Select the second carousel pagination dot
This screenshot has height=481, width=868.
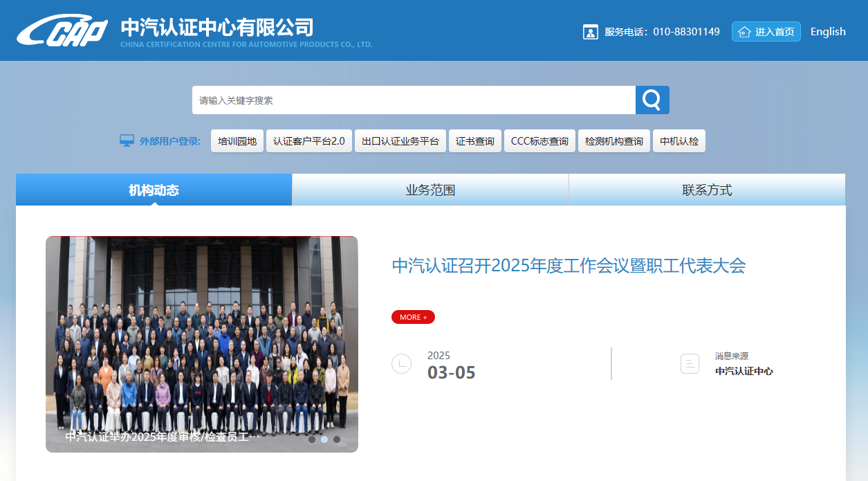click(x=324, y=439)
